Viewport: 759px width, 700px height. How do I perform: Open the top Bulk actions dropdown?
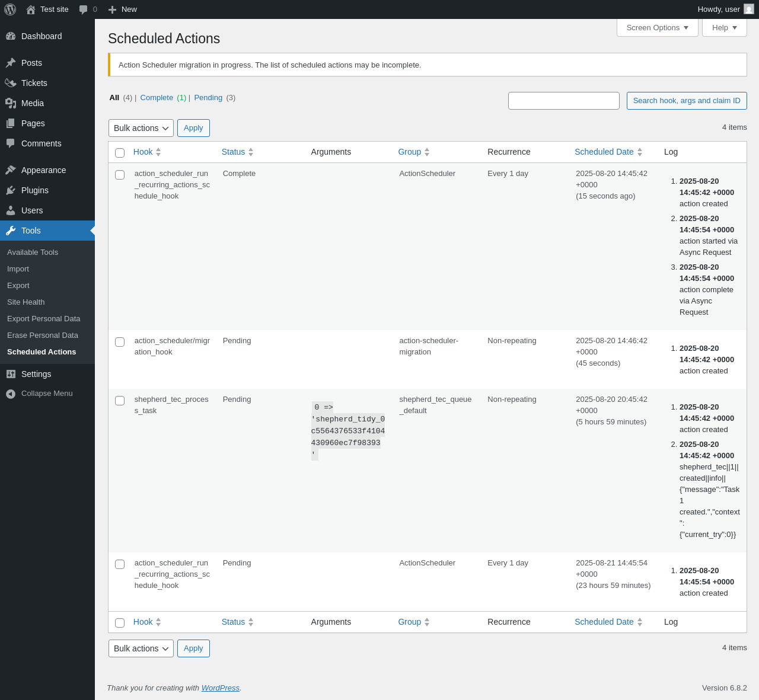point(141,128)
